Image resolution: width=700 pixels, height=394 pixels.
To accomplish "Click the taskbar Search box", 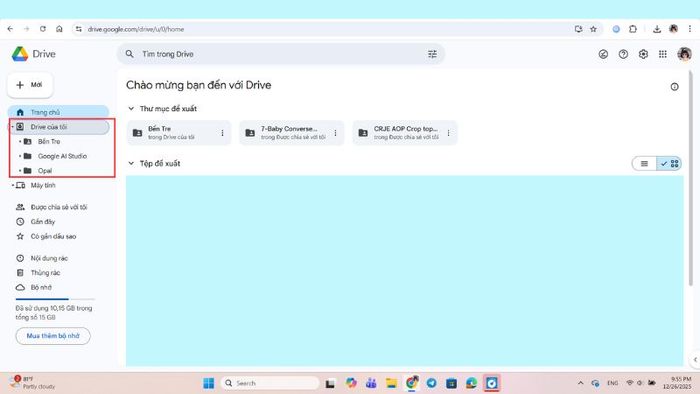I will point(270,383).
